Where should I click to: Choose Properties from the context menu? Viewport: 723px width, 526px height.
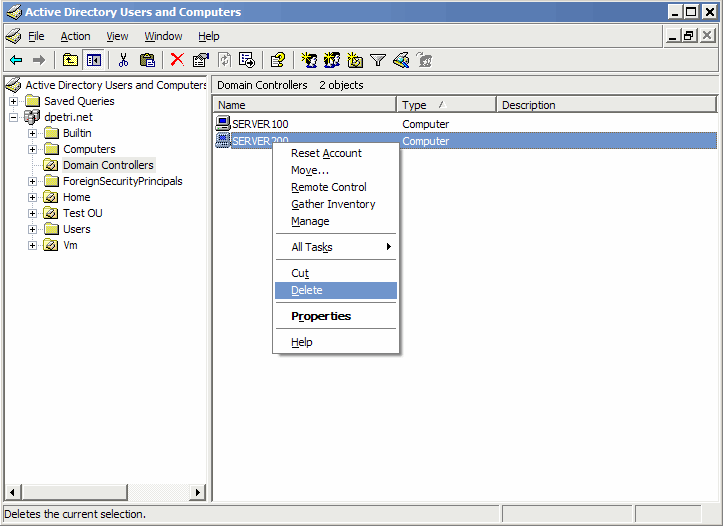pos(336,316)
